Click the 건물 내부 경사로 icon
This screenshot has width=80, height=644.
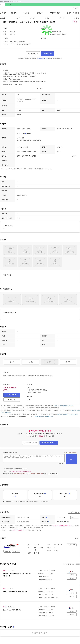68,300
